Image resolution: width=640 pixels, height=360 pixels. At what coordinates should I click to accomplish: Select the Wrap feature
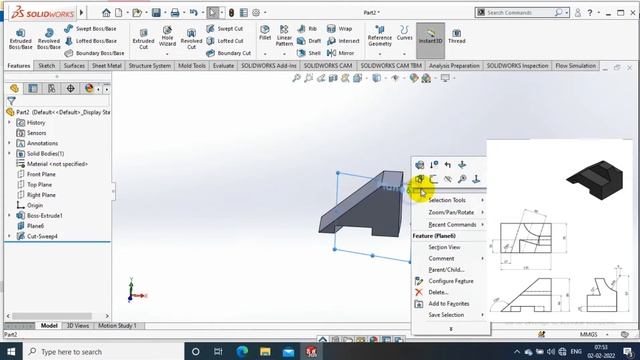[339, 29]
